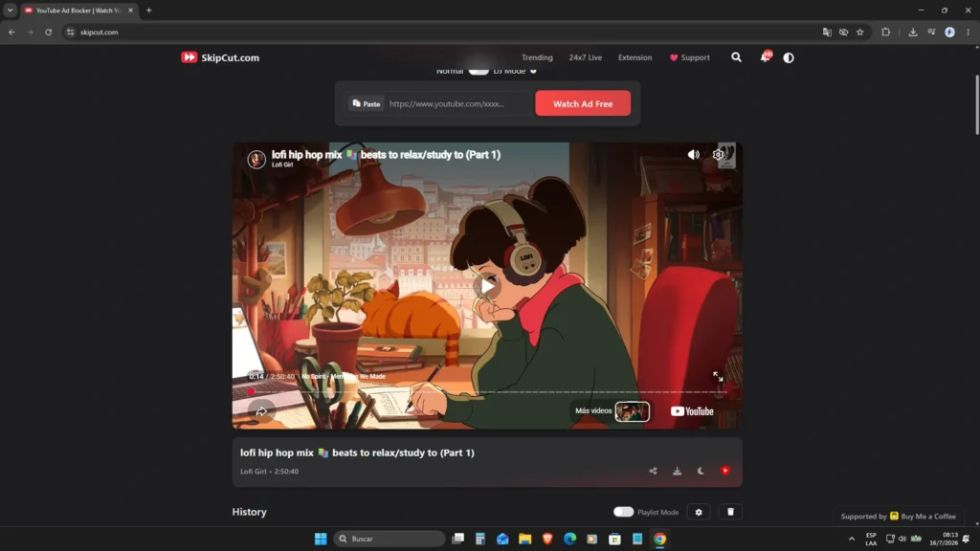Open the Windows Start menu
The image size is (980, 551).
coord(321,539)
